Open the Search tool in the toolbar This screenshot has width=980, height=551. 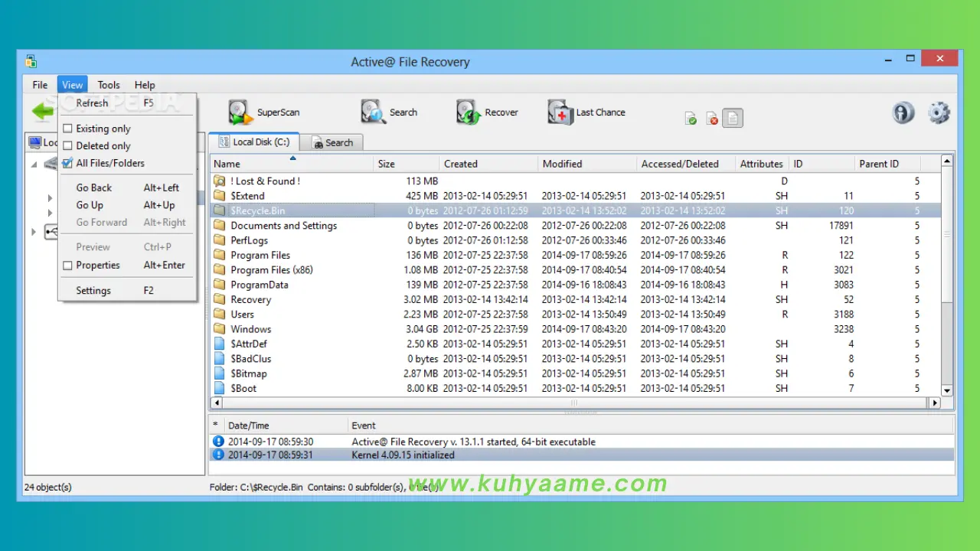[389, 112]
